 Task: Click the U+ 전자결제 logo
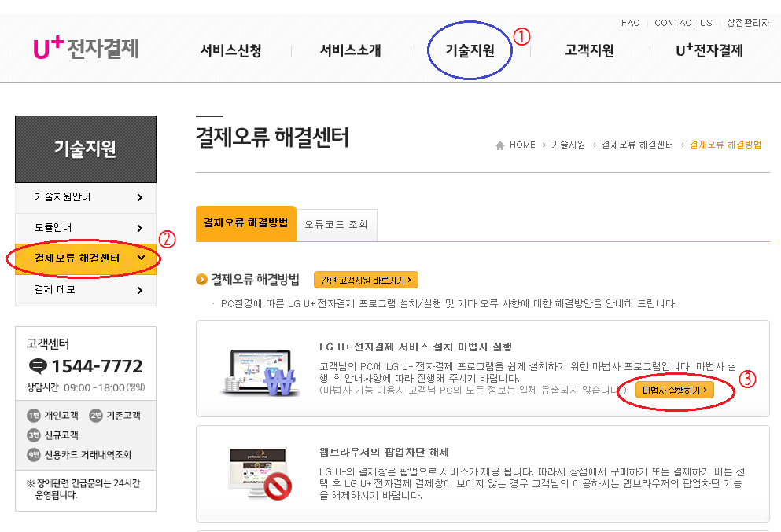(x=87, y=48)
